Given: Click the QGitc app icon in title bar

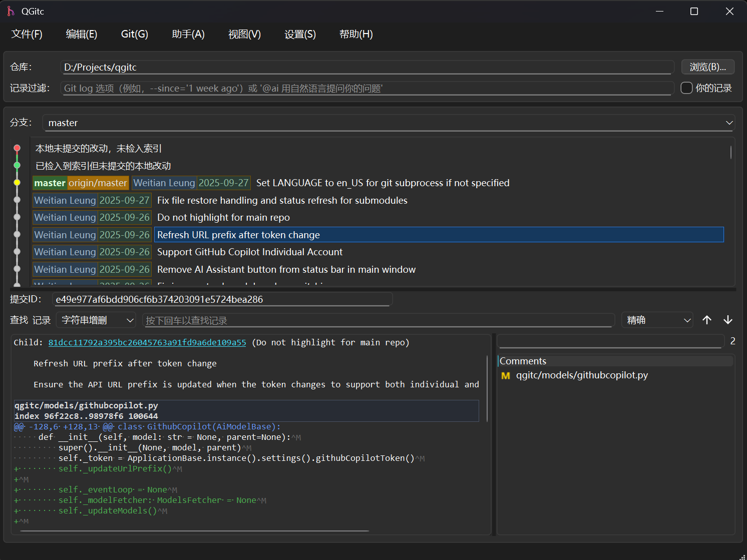Looking at the screenshot, I should pos(11,11).
